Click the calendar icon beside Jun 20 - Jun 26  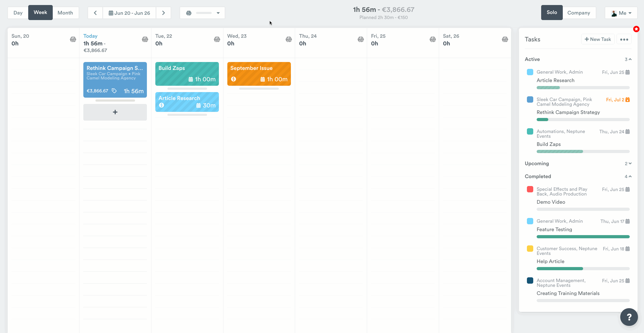[112, 13]
